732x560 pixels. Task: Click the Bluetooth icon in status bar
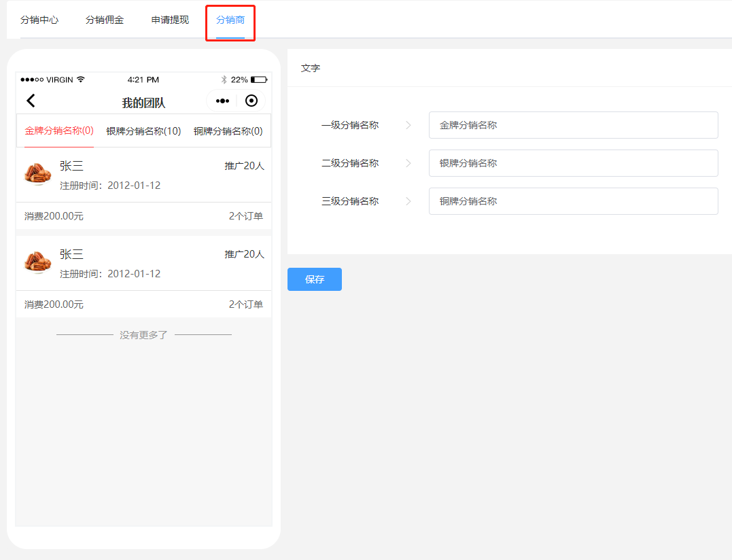click(224, 80)
